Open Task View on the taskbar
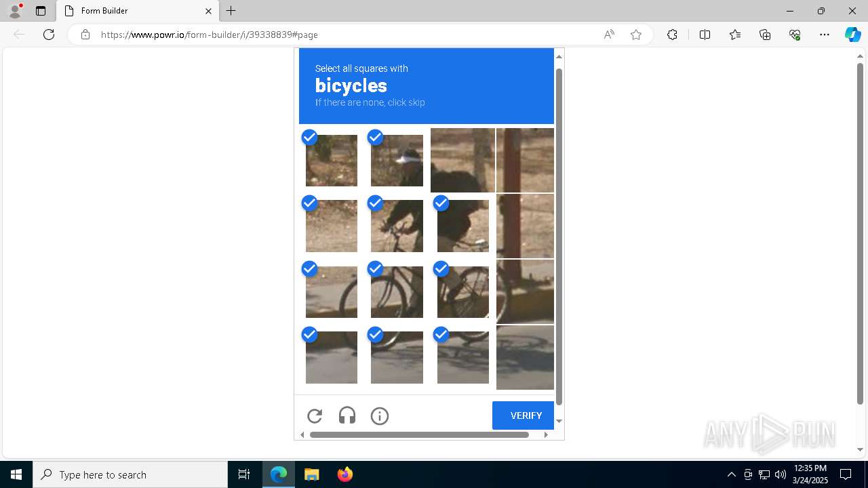The image size is (868, 488). click(x=244, y=474)
